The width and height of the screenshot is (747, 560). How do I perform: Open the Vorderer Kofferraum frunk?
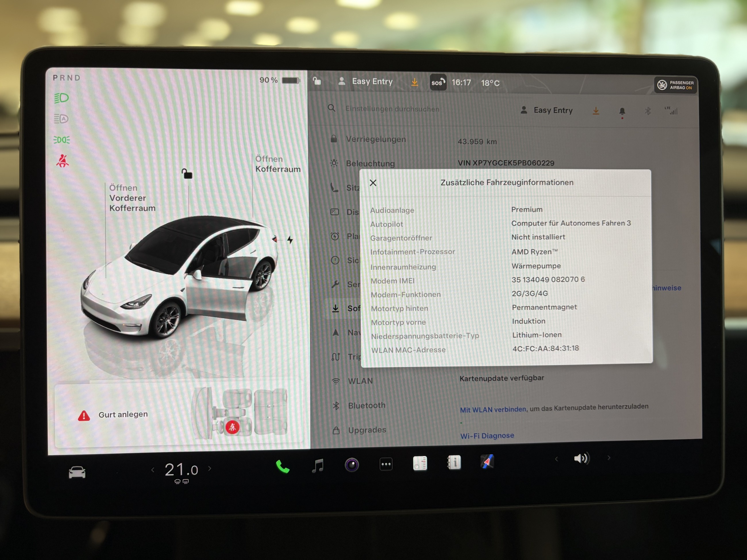[x=132, y=198]
